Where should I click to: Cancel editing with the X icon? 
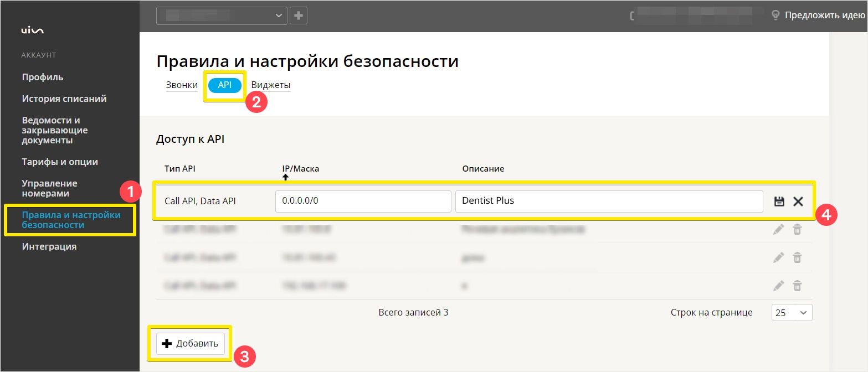[798, 201]
